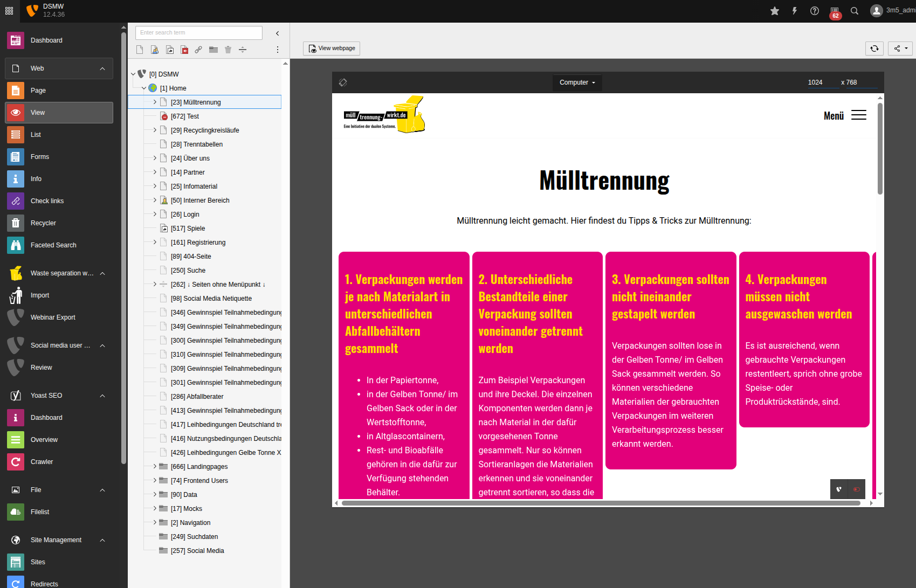
Task: Expand the Recyclingkreisläufe page tree node
Action: 155,130
